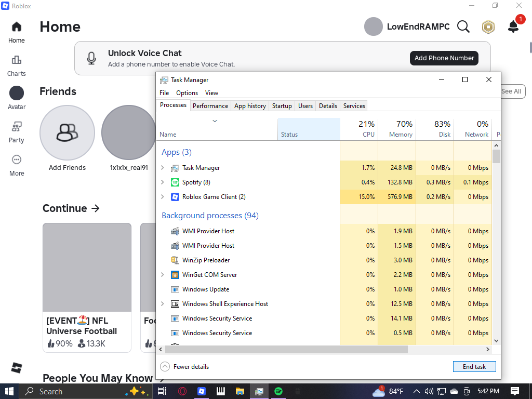Click the taskbar Search box
532x399 pixels.
tap(86, 391)
